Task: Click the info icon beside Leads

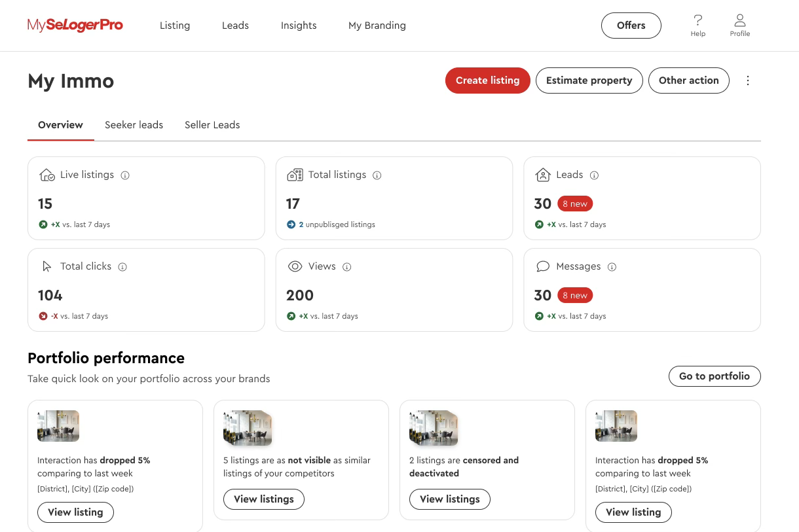Action: coord(594,175)
